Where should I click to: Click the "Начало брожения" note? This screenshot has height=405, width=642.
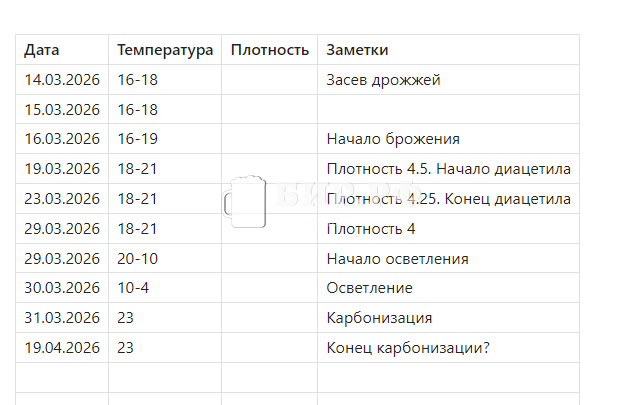[393, 139]
